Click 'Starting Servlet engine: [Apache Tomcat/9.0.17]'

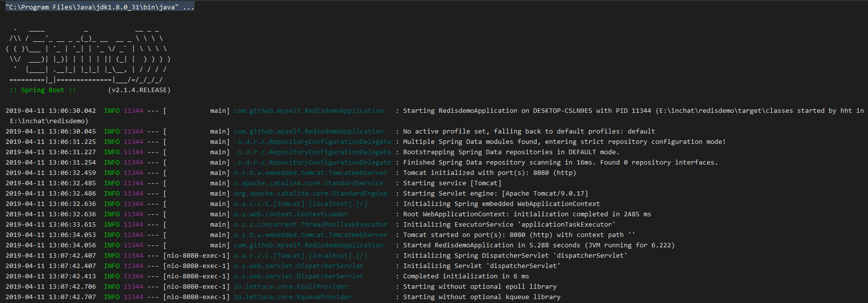(496, 194)
